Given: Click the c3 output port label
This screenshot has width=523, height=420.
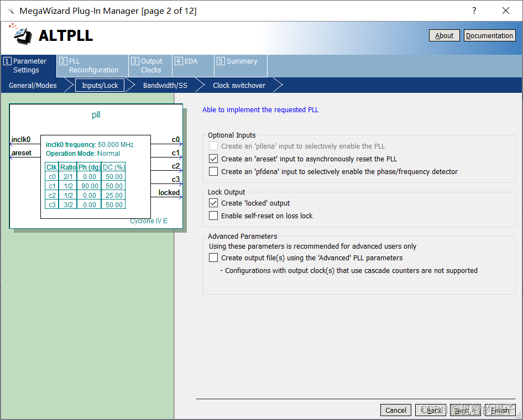Looking at the screenshot, I should click(175, 180).
